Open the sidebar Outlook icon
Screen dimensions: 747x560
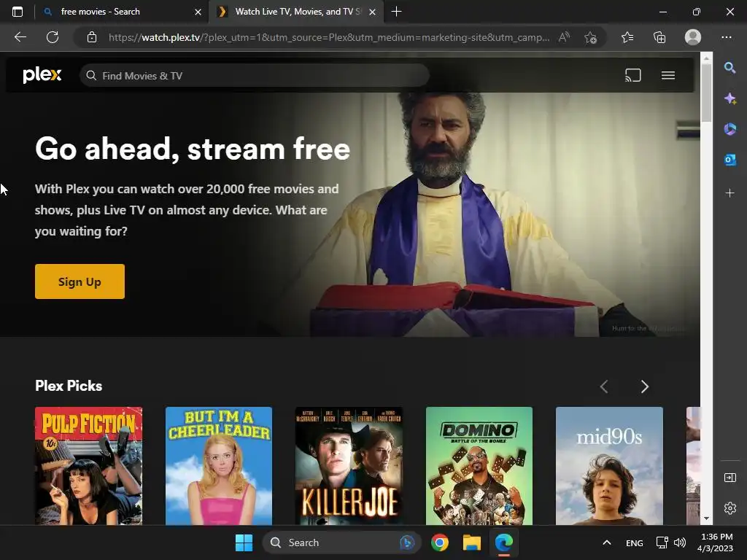click(729, 160)
